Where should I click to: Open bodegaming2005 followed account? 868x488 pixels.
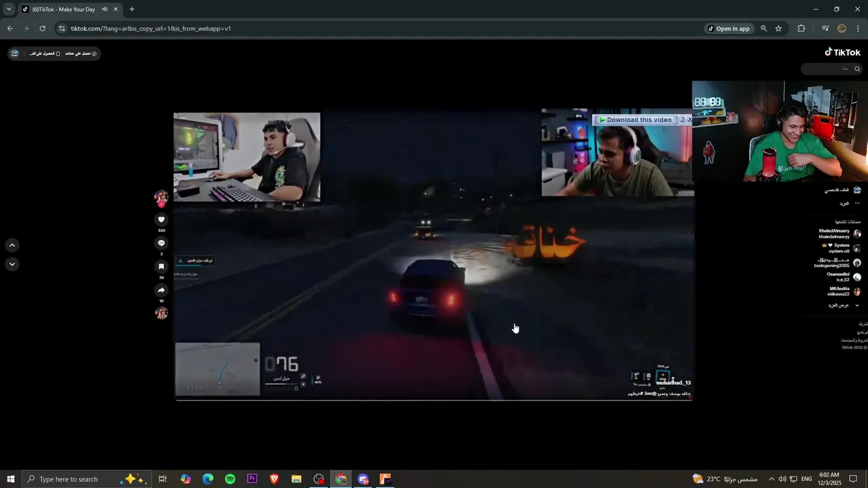click(x=837, y=263)
